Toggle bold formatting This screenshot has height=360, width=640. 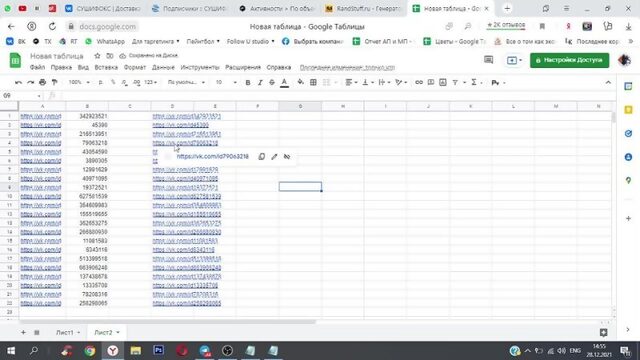[248, 82]
